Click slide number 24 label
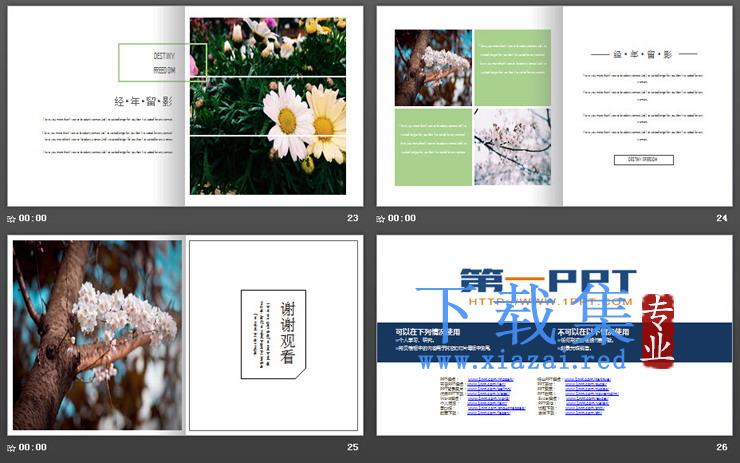 point(722,218)
